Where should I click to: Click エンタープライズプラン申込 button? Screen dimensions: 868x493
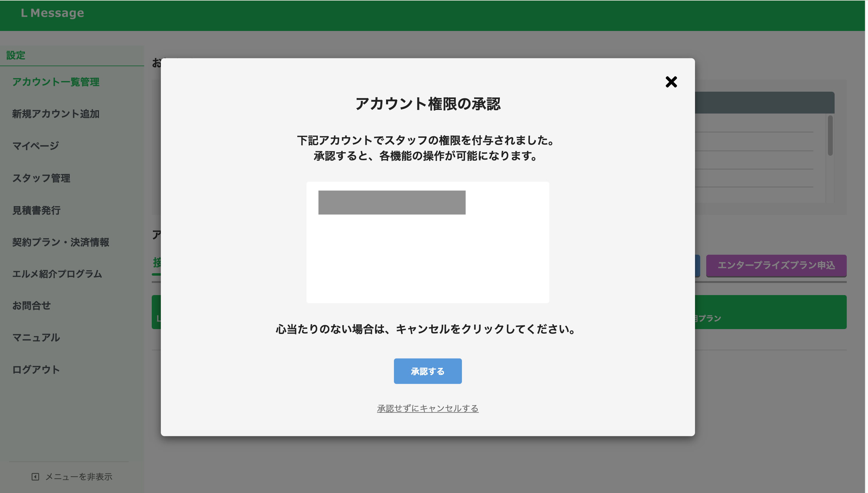point(776,265)
